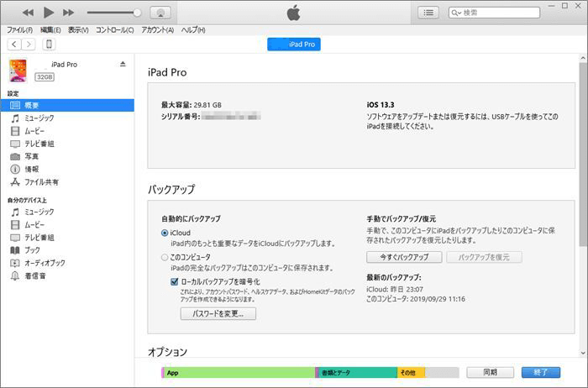The height and width of the screenshot is (388, 588).
Task: Skip to previous track with rewind button
Action: tap(28, 13)
